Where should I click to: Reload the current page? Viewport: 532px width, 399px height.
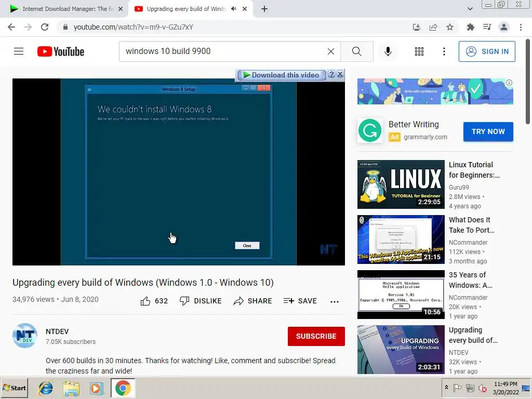pos(45,27)
